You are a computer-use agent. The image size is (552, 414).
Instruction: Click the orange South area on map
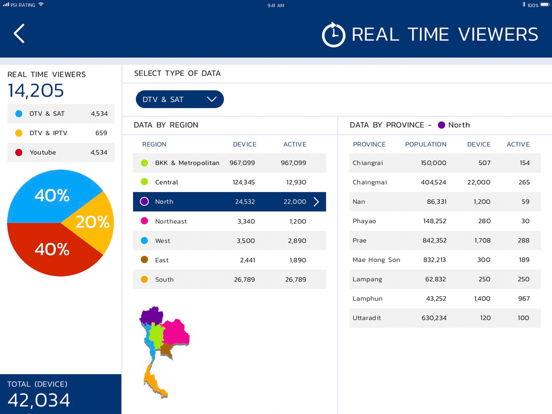click(154, 381)
